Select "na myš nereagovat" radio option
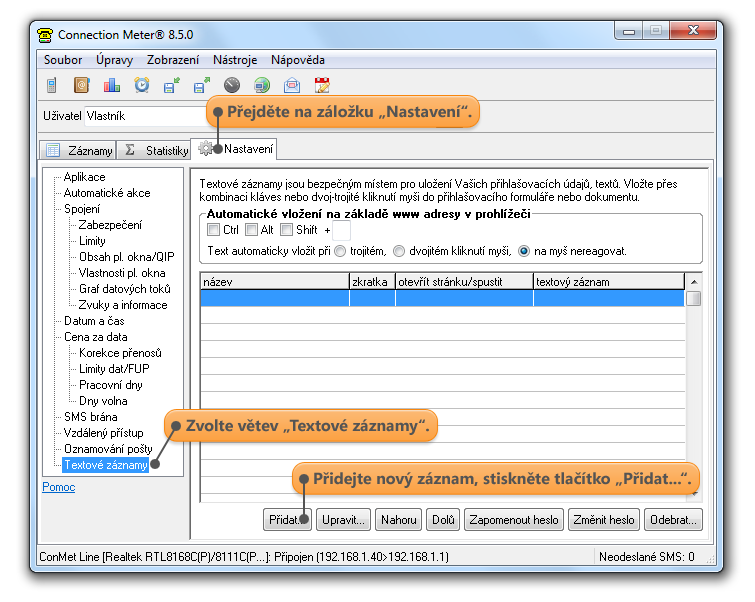Image resolution: width=755 pixels, height=602 pixels. click(x=524, y=251)
